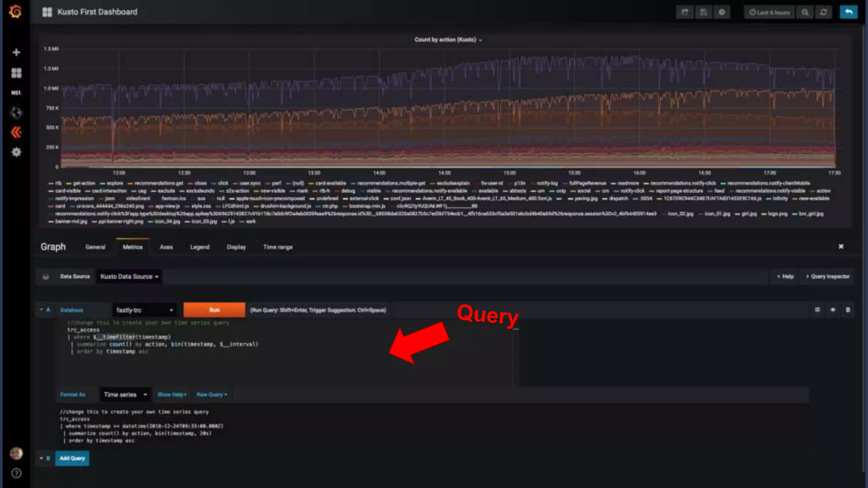Open the Kusto Data Source dropdown

click(x=129, y=277)
